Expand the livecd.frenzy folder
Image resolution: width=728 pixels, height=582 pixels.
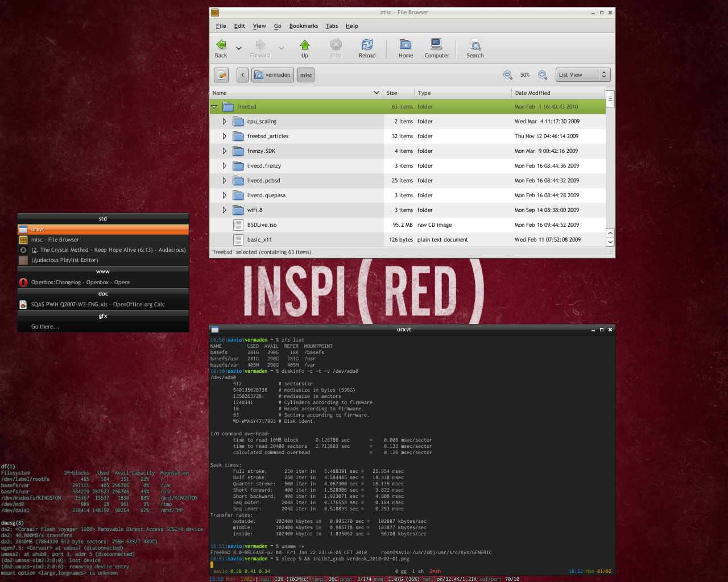pos(225,166)
